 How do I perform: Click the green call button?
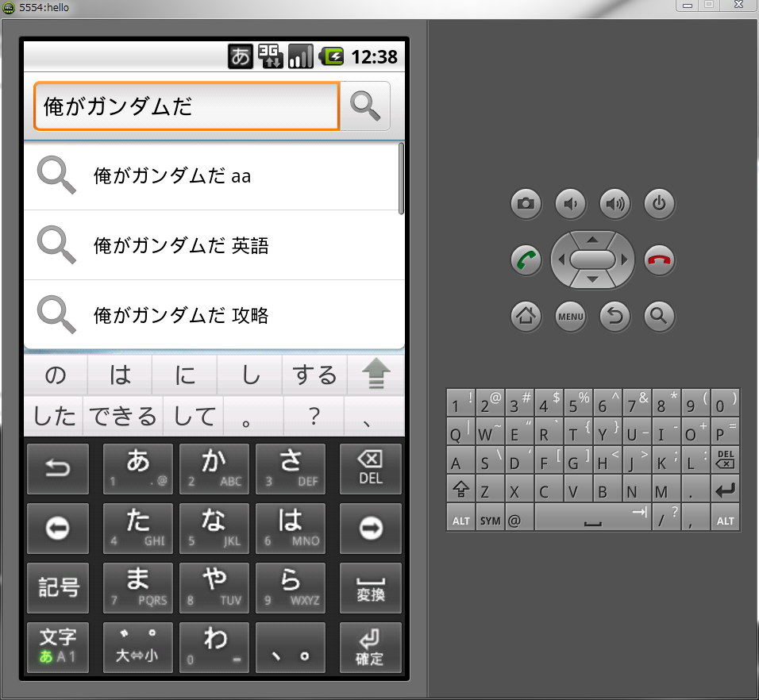[x=526, y=260]
